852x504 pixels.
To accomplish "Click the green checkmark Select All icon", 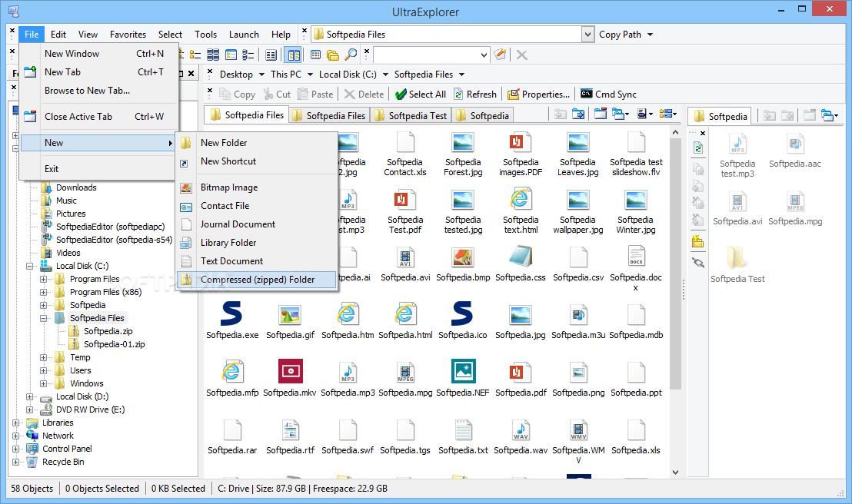I will coord(401,94).
